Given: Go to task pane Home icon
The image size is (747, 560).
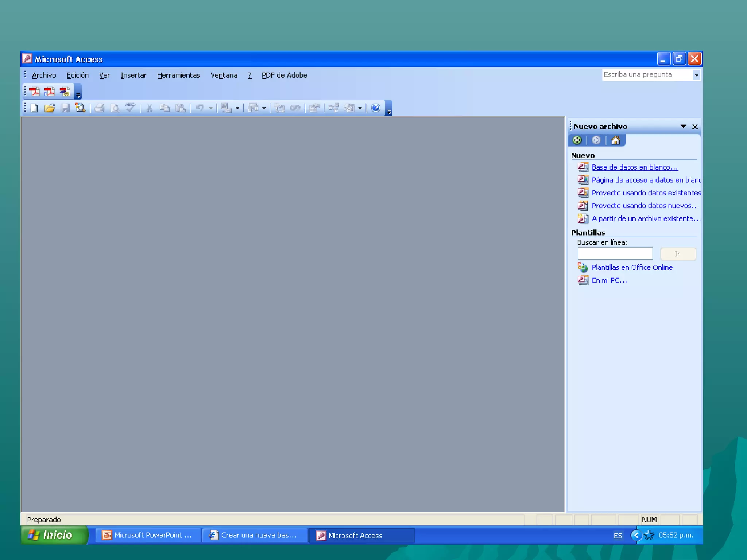Looking at the screenshot, I should click(616, 140).
